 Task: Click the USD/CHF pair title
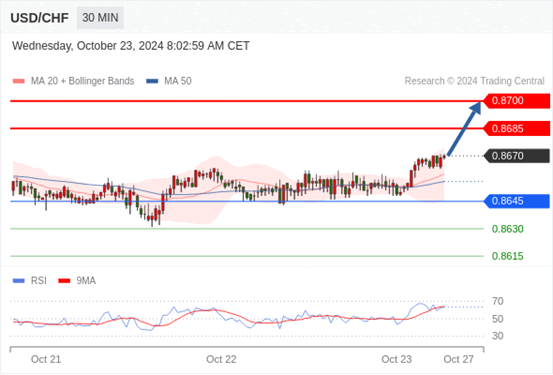[40, 18]
